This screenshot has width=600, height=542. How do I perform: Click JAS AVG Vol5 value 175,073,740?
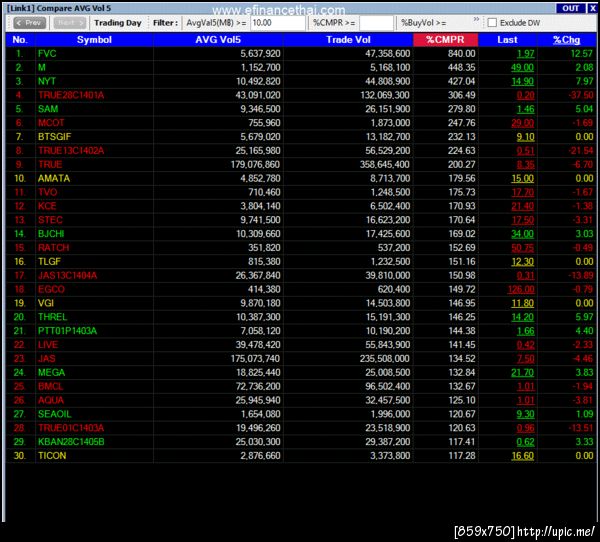tap(255, 358)
